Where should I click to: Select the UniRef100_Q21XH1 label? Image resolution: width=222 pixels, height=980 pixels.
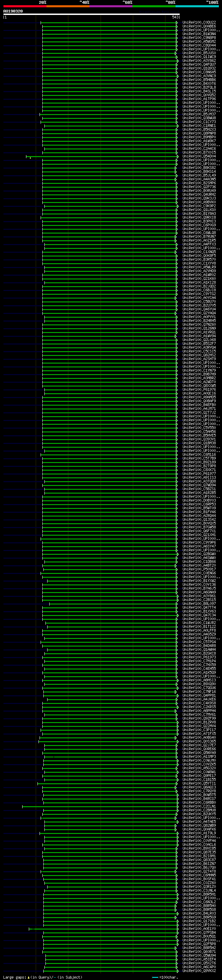[x=199, y=535]
